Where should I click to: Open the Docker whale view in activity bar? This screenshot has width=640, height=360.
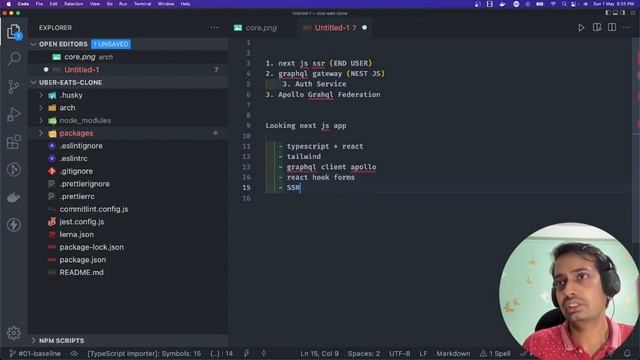(14, 198)
